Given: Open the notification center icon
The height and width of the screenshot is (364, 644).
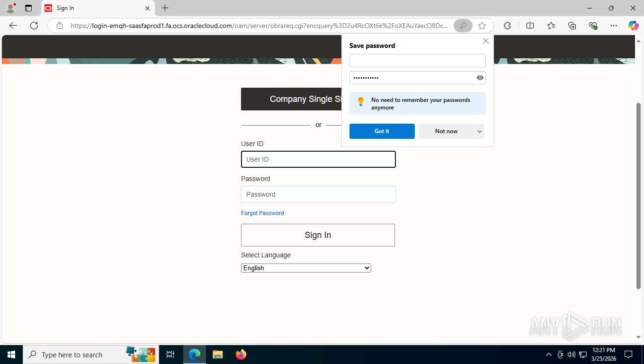Looking at the screenshot, I should pyautogui.click(x=628, y=355).
